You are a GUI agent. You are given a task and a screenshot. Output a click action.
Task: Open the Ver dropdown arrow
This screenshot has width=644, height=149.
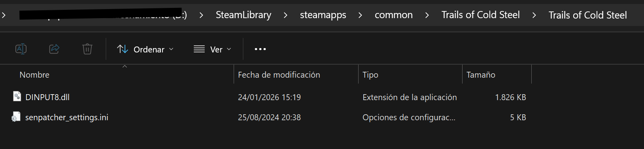[x=229, y=49]
